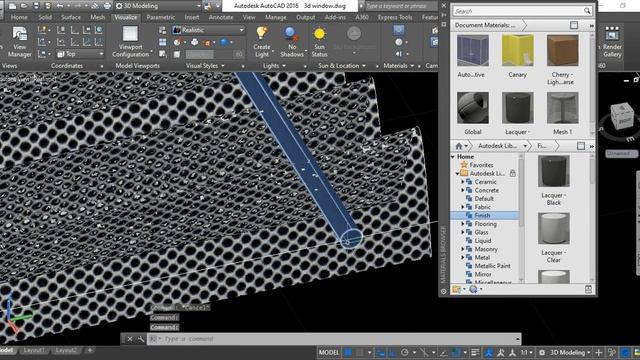This screenshot has height=360, width=640.
Task: Click the customize wrench beside command line
Action: (140, 339)
